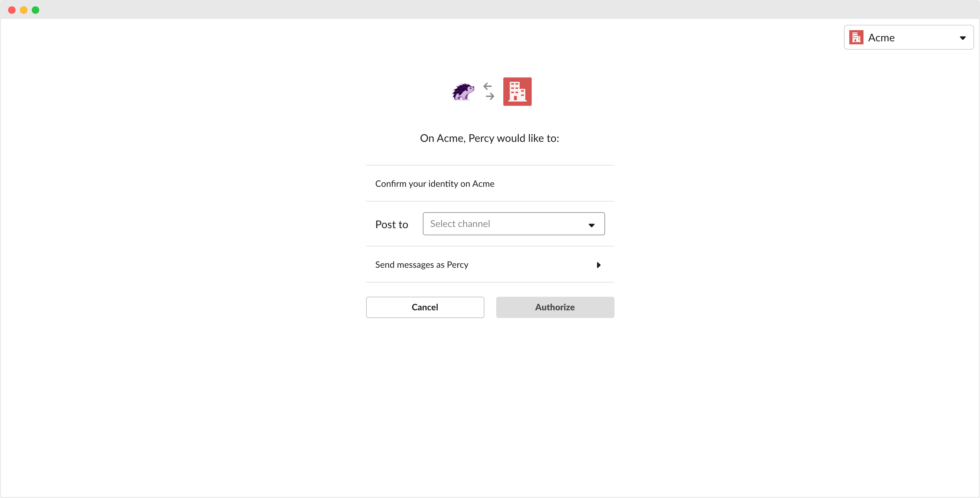Click the exchange arrows between logos
This screenshot has width=980, height=498.
click(489, 91)
